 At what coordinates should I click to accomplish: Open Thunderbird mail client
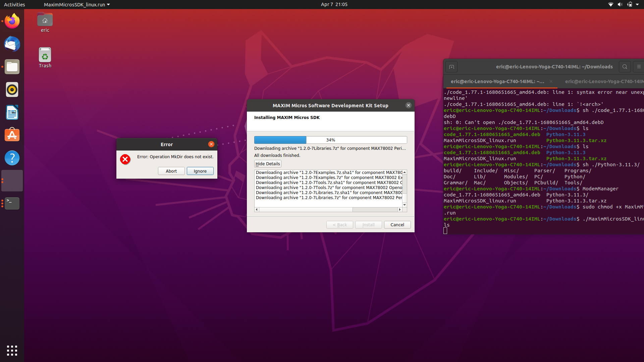pyautogui.click(x=12, y=44)
